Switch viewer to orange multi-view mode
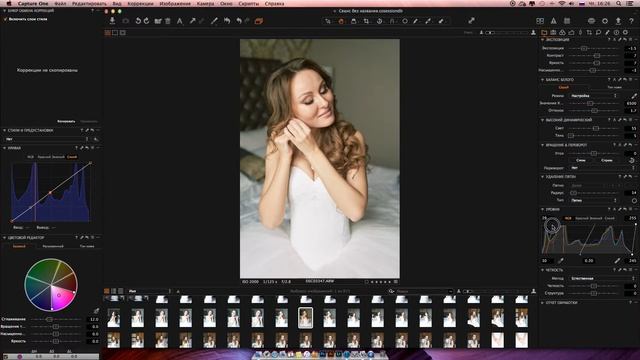This screenshot has width=640, height=360. [108, 33]
